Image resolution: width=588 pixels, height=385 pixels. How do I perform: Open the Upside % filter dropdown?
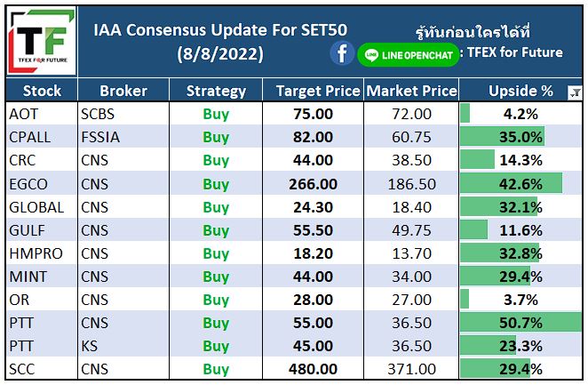(575, 92)
